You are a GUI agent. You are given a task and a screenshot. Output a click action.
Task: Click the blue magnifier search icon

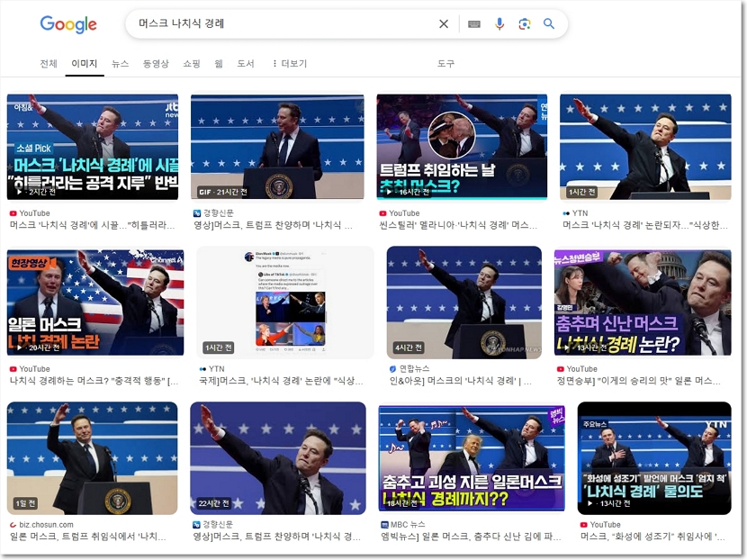[549, 23]
